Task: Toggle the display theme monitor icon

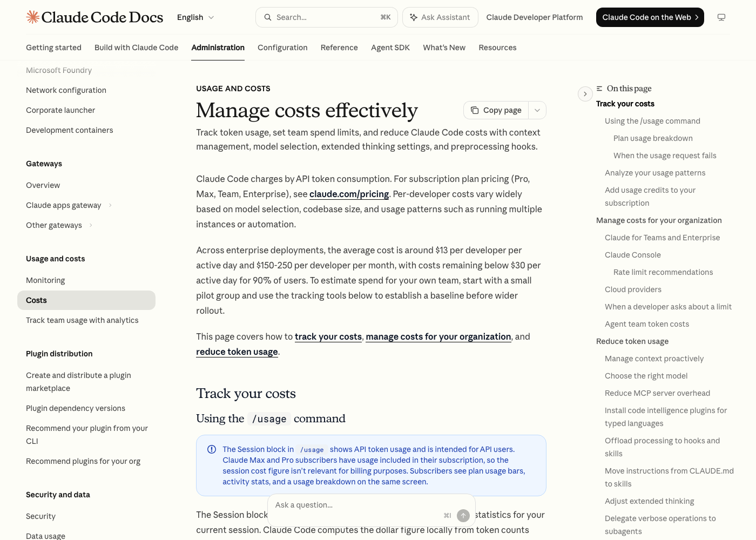Action: 721,17
